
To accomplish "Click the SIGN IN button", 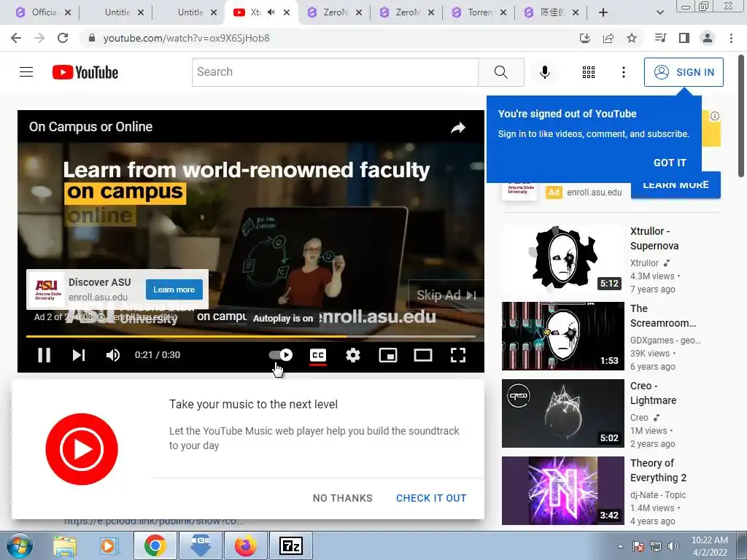I will (684, 72).
